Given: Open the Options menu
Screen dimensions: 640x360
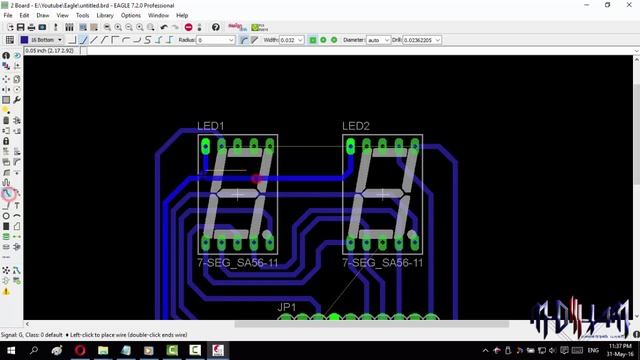Looking at the screenshot, I should (131, 16).
